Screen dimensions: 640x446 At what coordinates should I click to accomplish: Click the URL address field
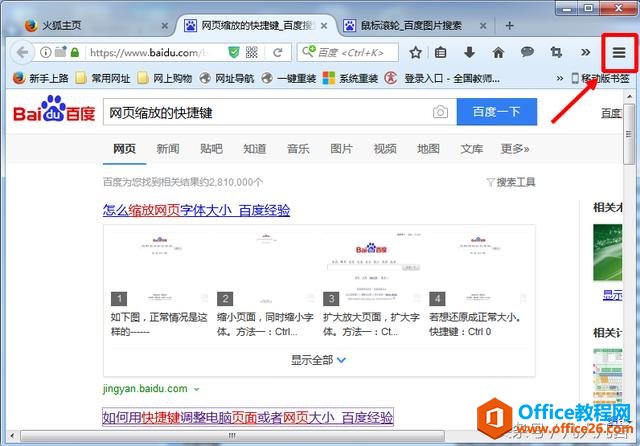point(150,52)
